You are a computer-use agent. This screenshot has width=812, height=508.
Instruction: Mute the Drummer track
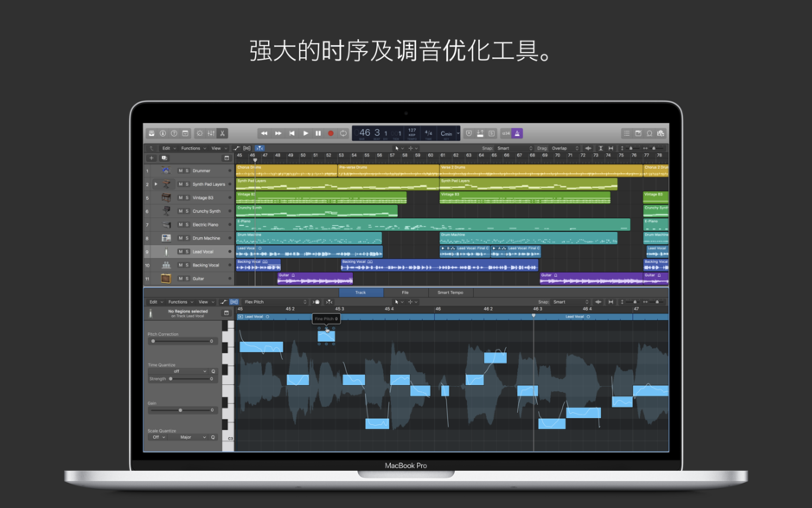(x=180, y=170)
